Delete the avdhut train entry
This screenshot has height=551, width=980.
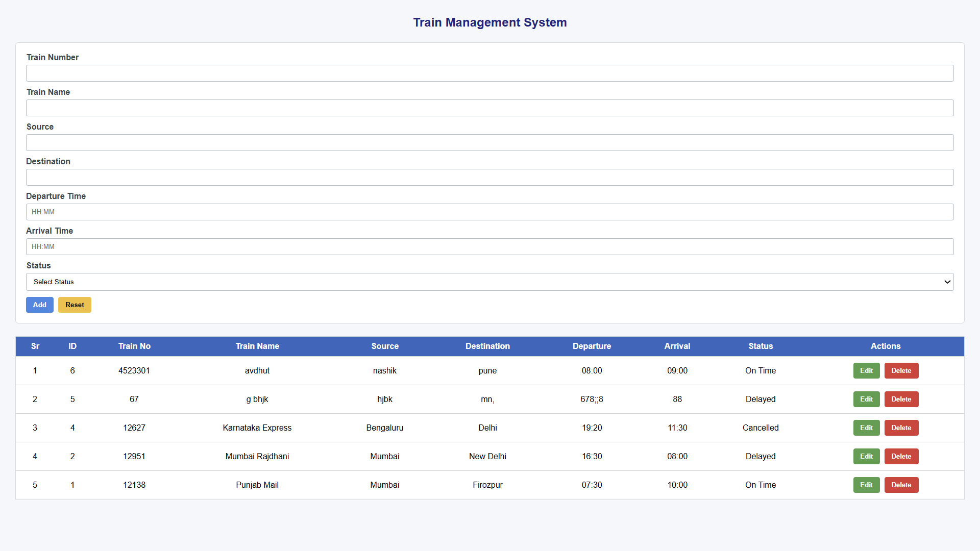[x=901, y=370]
